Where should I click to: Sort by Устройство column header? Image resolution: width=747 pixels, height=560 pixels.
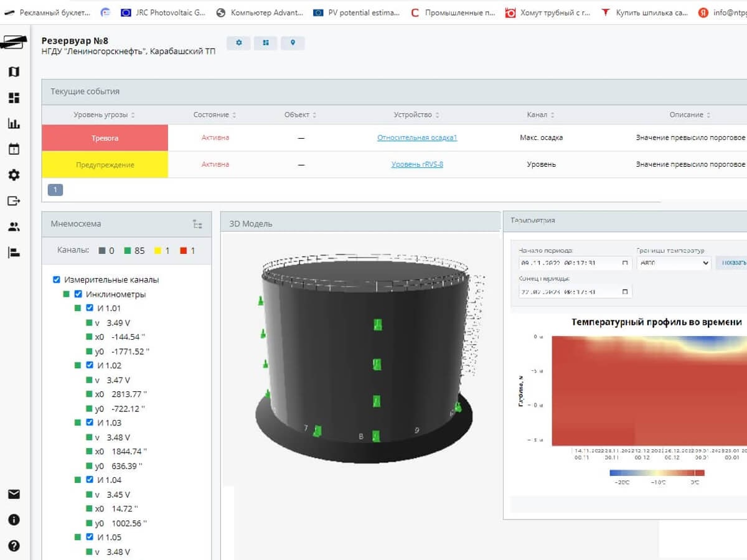coord(416,115)
